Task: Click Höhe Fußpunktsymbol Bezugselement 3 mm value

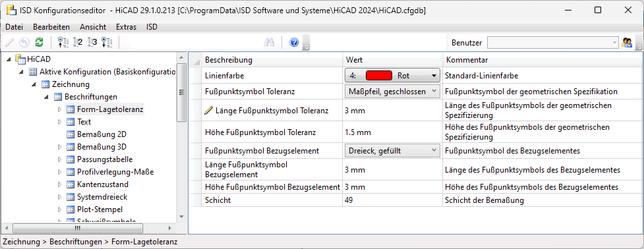Action: click(393, 187)
